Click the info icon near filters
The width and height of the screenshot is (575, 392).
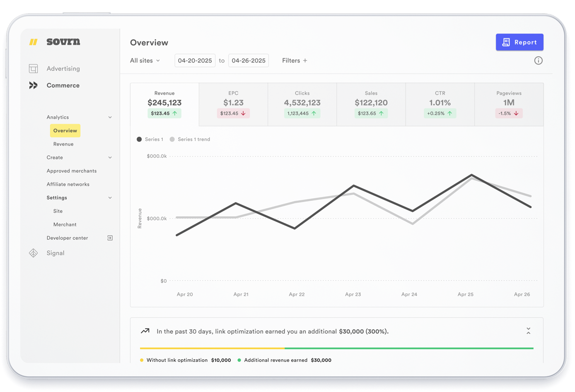point(538,60)
